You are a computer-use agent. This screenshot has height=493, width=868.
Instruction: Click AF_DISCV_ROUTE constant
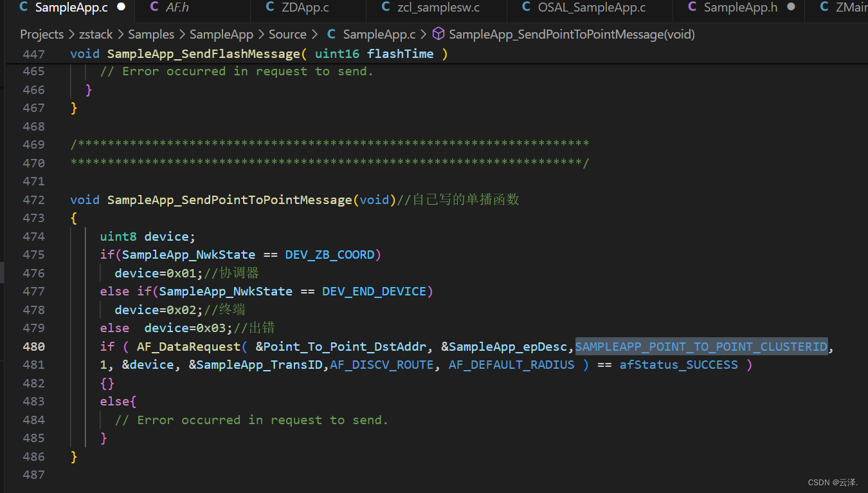(x=382, y=364)
